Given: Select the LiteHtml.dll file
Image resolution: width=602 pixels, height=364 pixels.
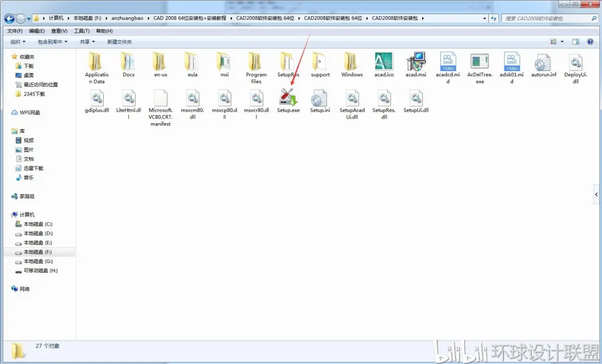Looking at the screenshot, I should pos(129,97).
